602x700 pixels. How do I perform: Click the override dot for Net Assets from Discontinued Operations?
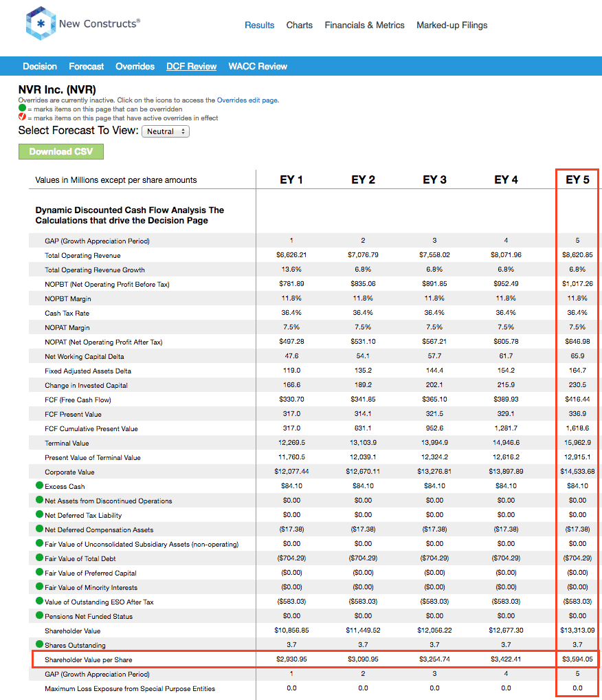[x=39, y=499]
